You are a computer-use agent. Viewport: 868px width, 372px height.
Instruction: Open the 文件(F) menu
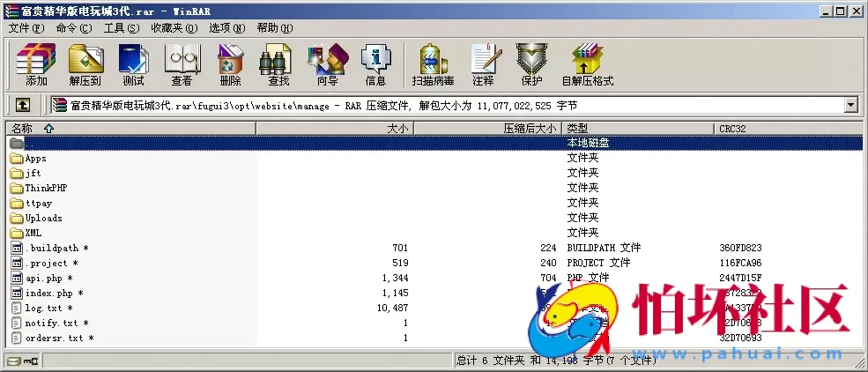tap(26, 28)
